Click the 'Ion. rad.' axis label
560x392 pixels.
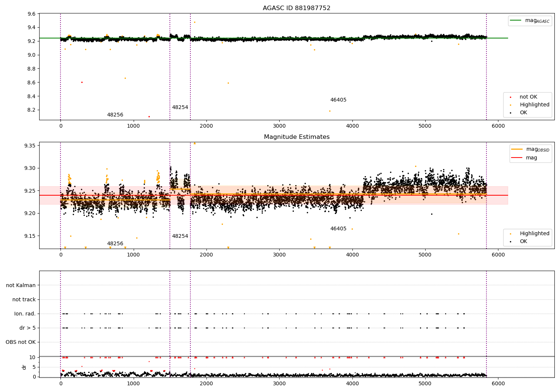click(x=25, y=314)
